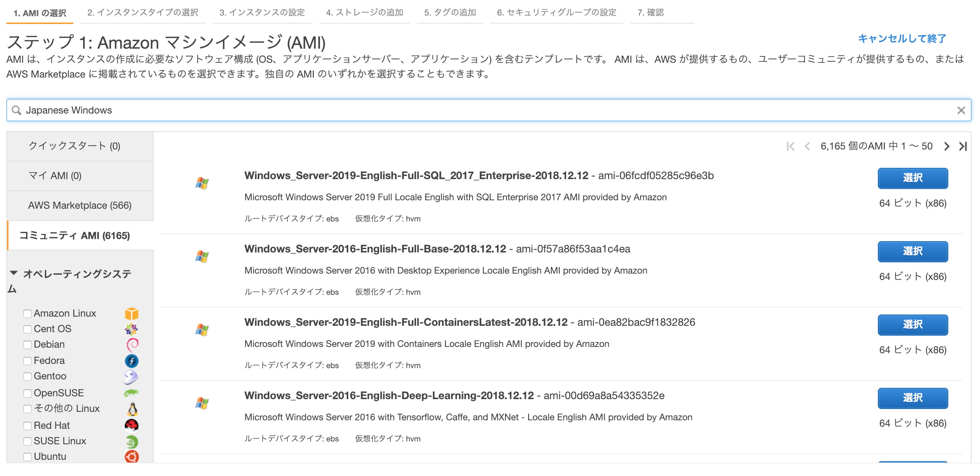Enable the Cent OS filter checkbox
Screen dimensions: 980x476
click(27, 329)
